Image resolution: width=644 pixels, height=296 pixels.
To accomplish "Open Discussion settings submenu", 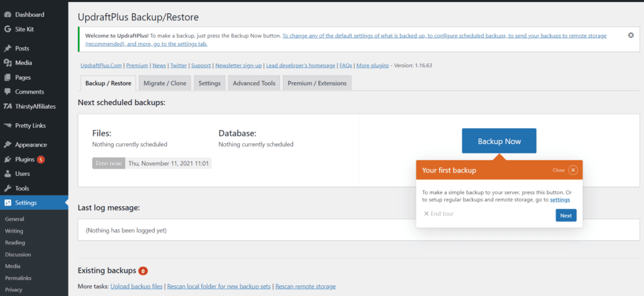I will [x=18, y=255].
